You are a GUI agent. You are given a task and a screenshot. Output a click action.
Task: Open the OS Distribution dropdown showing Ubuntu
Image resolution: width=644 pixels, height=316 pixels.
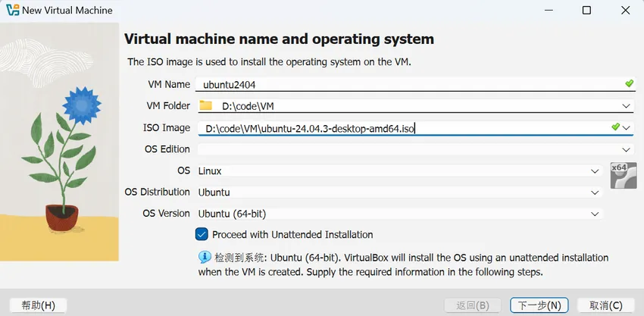coord(595,192)
